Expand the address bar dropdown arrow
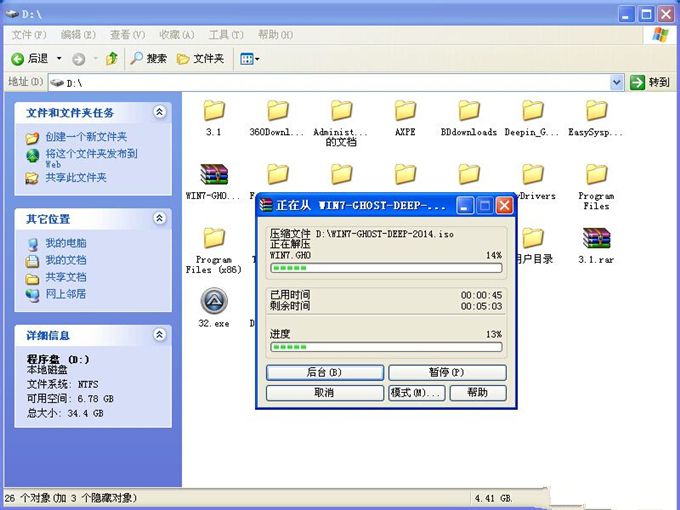680x510 pixels. (x=617, y=82)
